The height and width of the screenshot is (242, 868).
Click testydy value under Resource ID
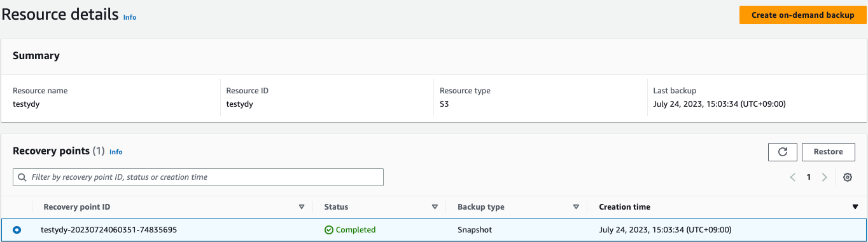(x=240, y=104)
